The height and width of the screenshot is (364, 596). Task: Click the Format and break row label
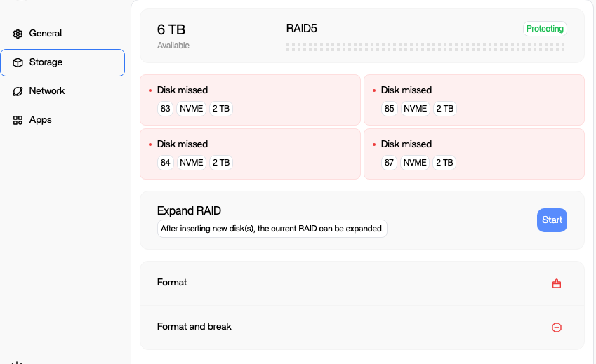pos(194,326)
